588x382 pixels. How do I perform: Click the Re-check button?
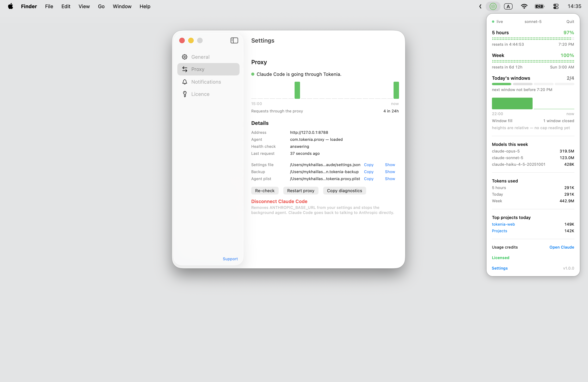pyautogui.click(x=265, y=190)
